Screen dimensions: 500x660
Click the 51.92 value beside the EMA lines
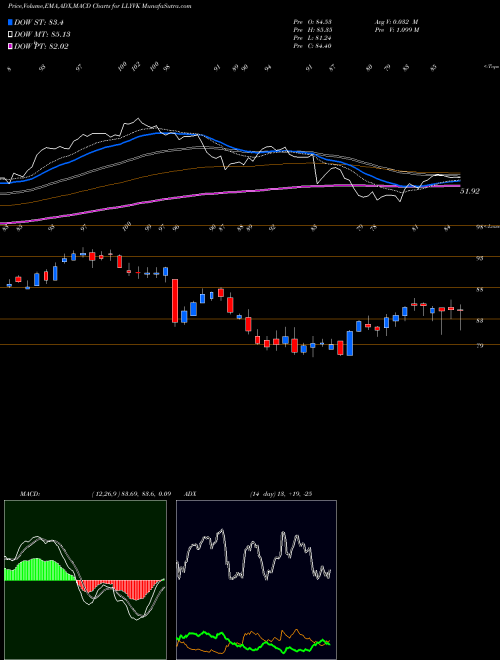point(470,191)
